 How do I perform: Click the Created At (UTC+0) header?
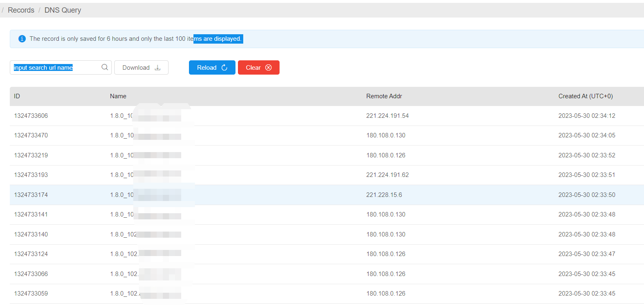pos(586,96)
